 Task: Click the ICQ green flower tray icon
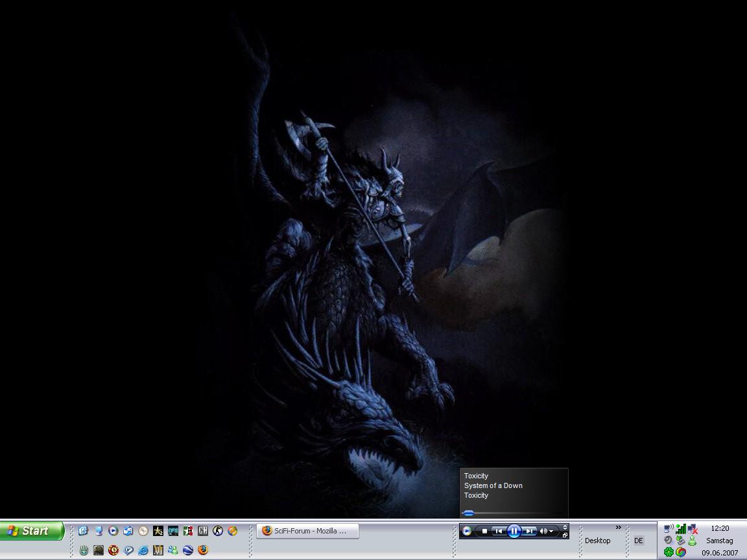[669, 552]
